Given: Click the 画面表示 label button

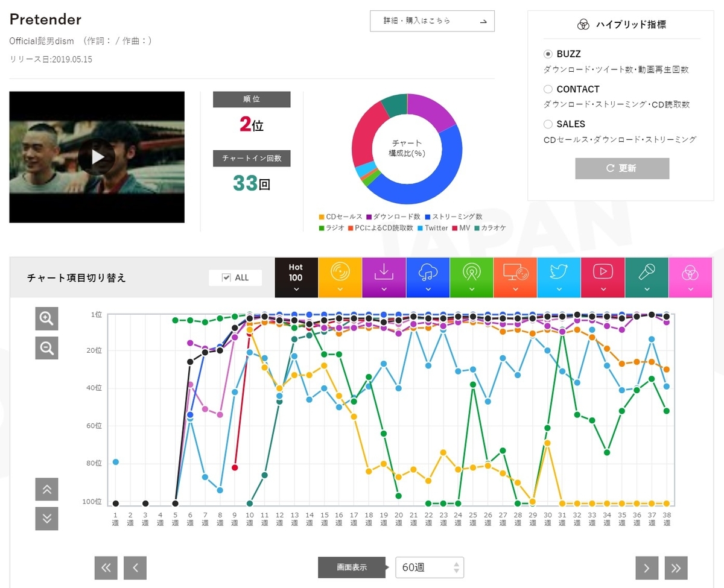Looking at the screenshot, I should pos(351,567).
